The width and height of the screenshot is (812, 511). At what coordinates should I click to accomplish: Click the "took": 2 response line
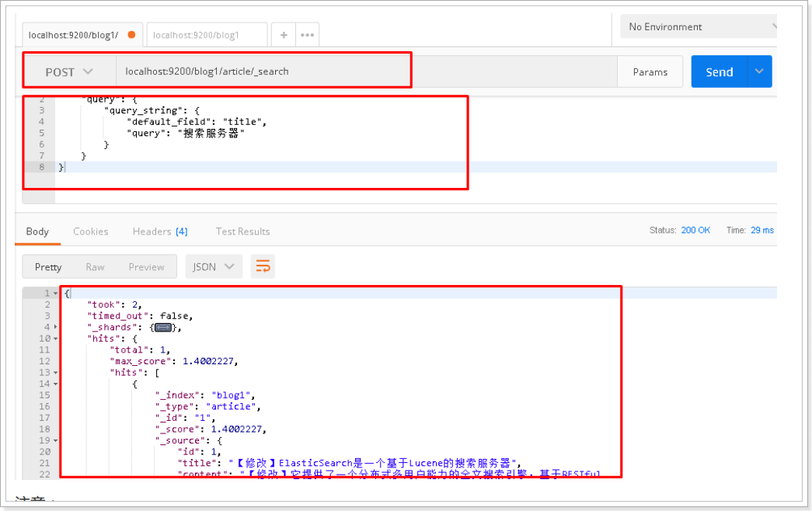pyautogui.click(x=114, y=304)
